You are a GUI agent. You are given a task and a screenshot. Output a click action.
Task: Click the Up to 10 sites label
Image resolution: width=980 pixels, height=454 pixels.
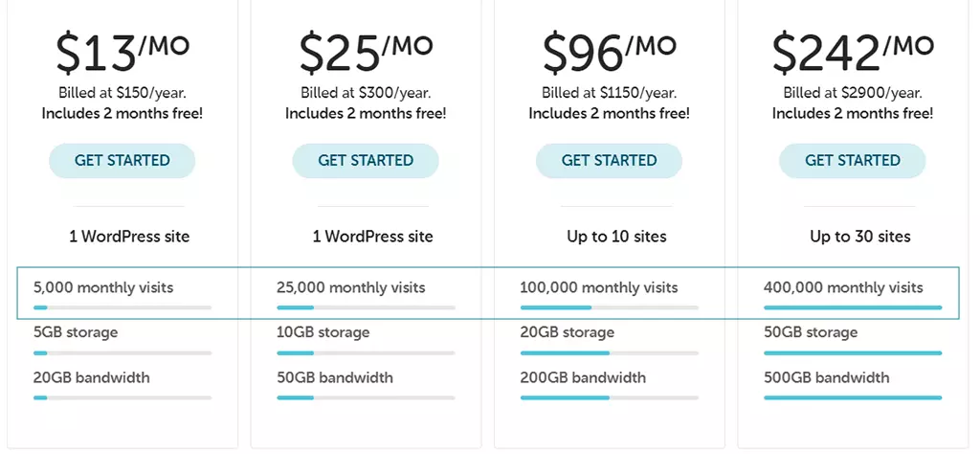pyautogui.click(x=617, y=237)
